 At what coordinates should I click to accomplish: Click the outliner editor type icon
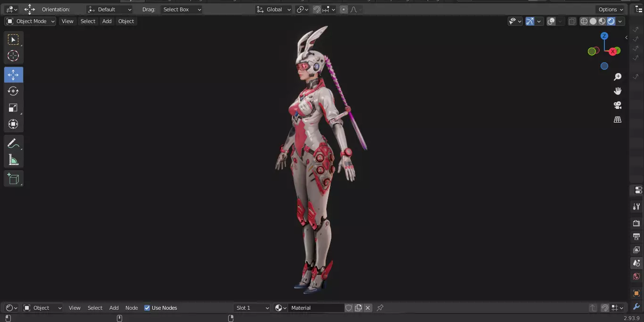point(639,9)
